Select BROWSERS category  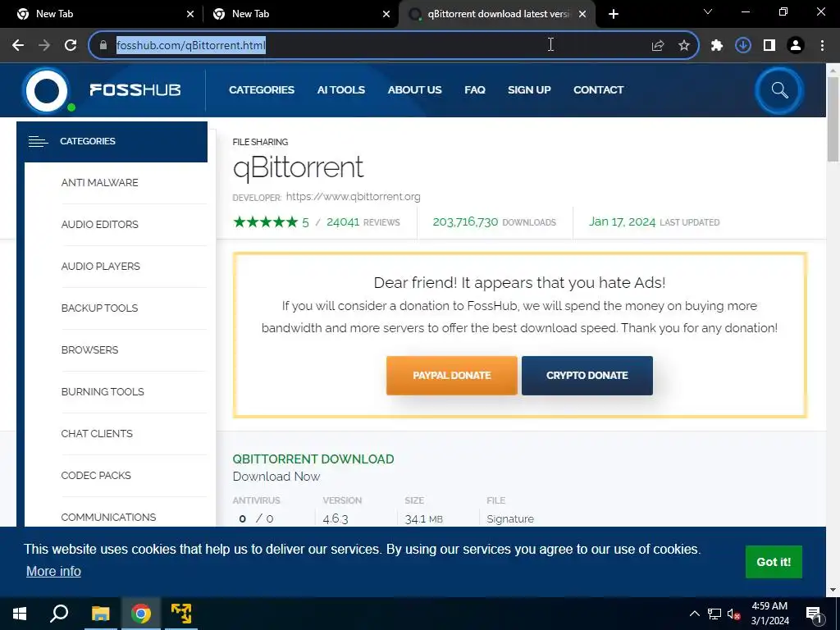click(89, 349)
